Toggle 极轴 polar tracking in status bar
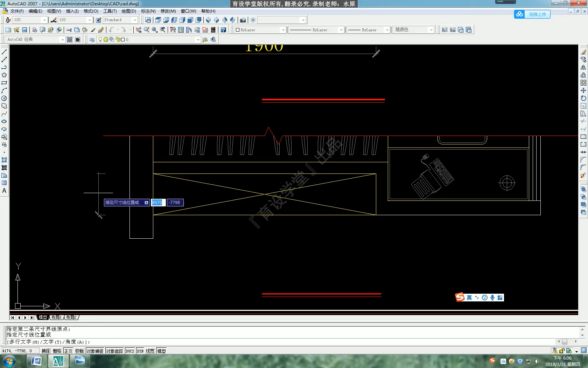 tap(79, 351)
